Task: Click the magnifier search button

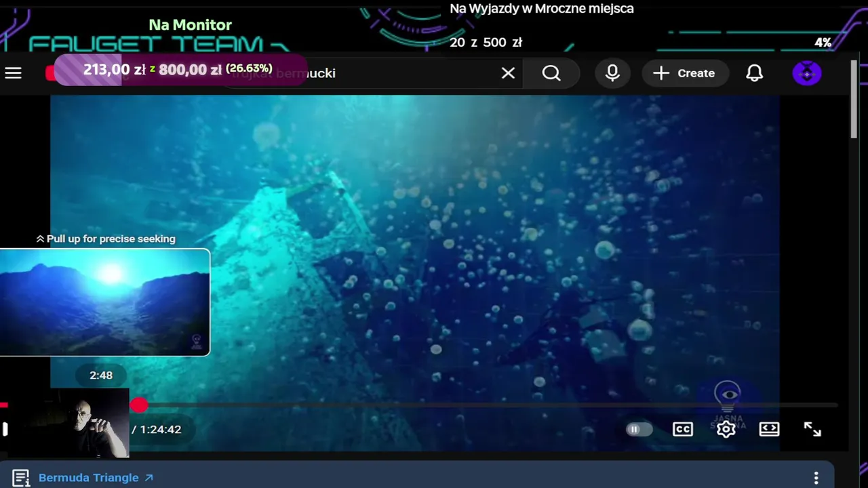Action: click(551, 73)
